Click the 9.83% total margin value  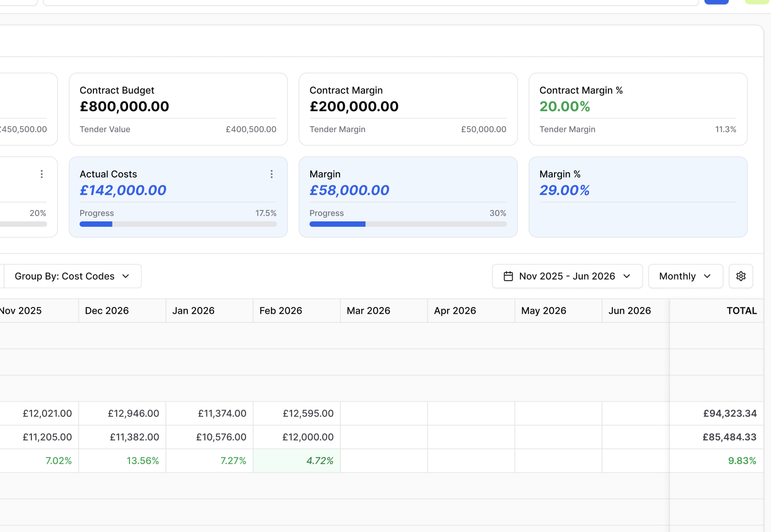point(742,461)
